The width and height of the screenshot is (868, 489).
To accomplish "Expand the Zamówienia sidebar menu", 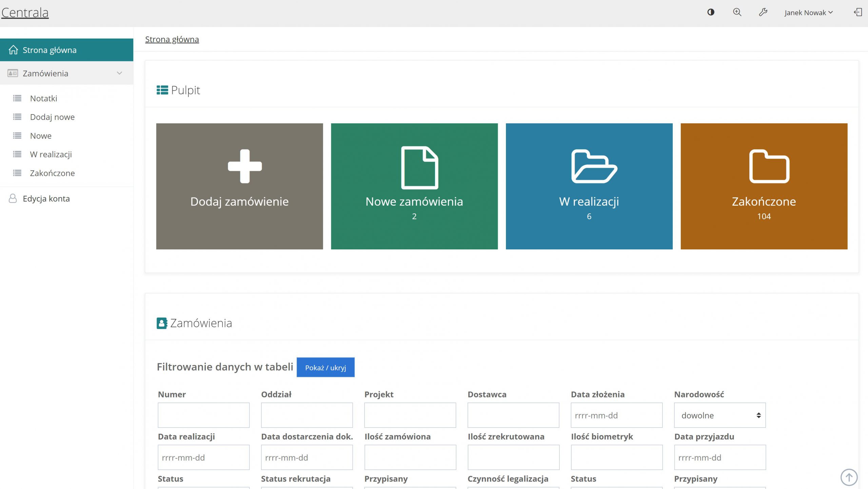I will click(66, 73).
